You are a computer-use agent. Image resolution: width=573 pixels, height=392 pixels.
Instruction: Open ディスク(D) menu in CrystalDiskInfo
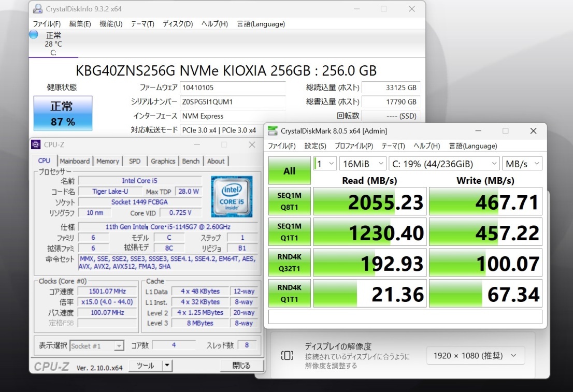click(x=178, y=24)
